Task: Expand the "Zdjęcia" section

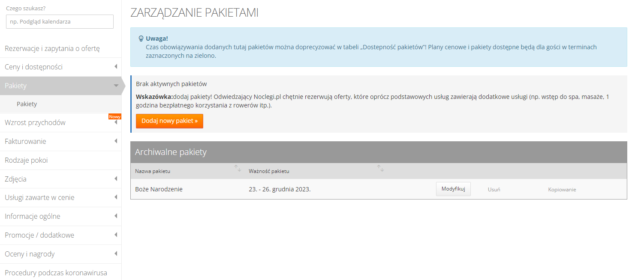Action: (x=60, y=179)
